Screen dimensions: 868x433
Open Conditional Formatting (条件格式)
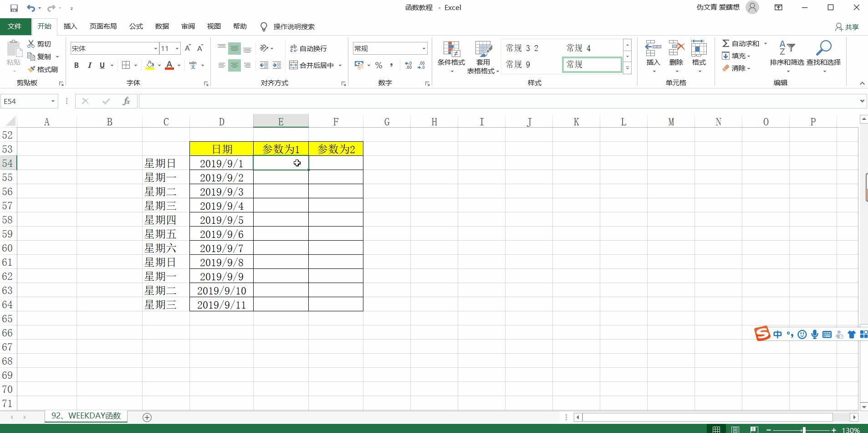pos(450,56)
